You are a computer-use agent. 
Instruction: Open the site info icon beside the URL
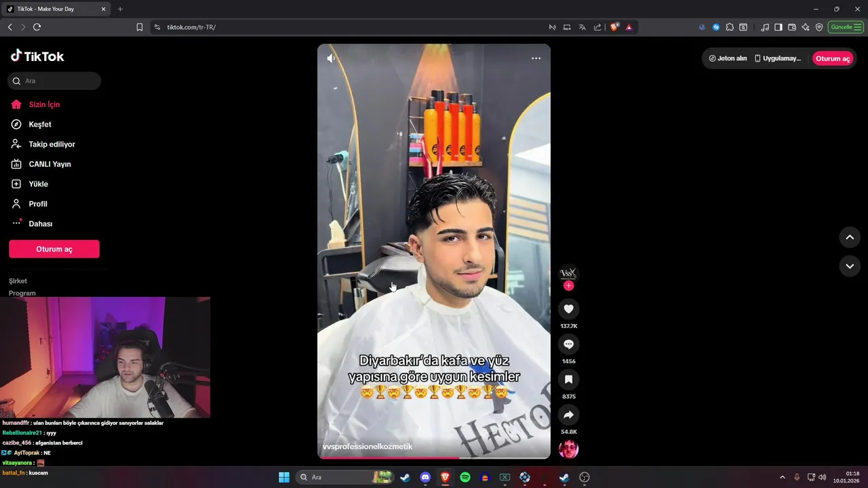point(157,27)
